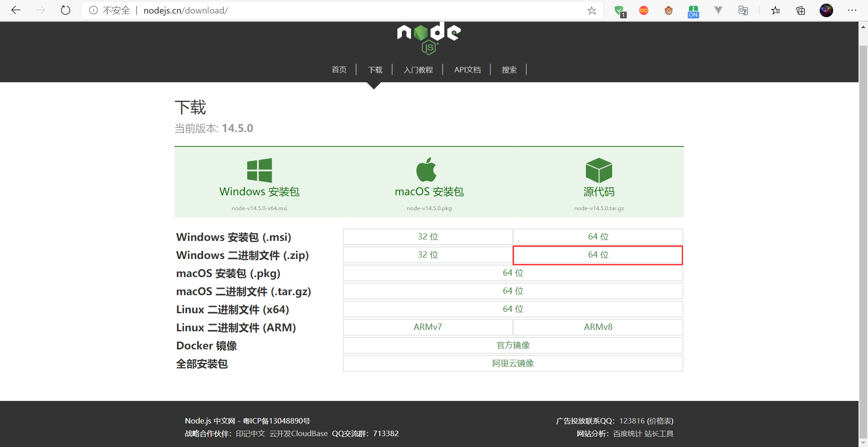Open the browser settings ellipsis menu
The height and width of the screenshot is (447, 868).
pos(853,10)
